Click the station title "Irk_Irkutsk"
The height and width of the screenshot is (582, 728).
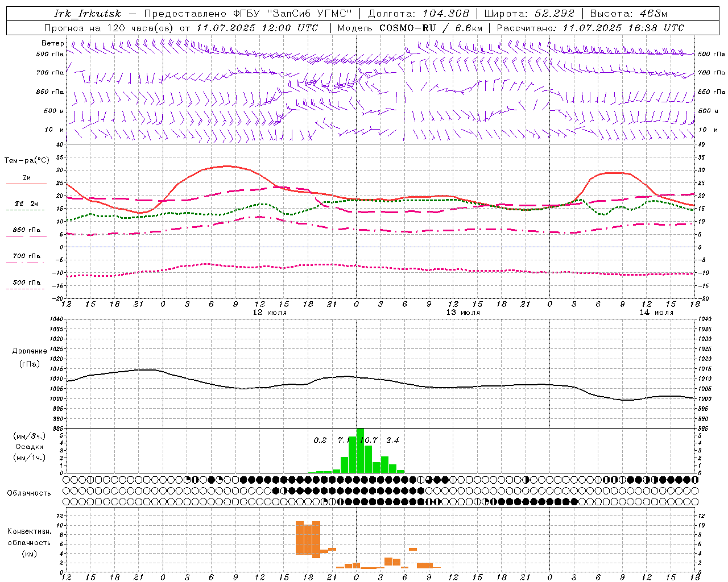click(x=88, y=14)
